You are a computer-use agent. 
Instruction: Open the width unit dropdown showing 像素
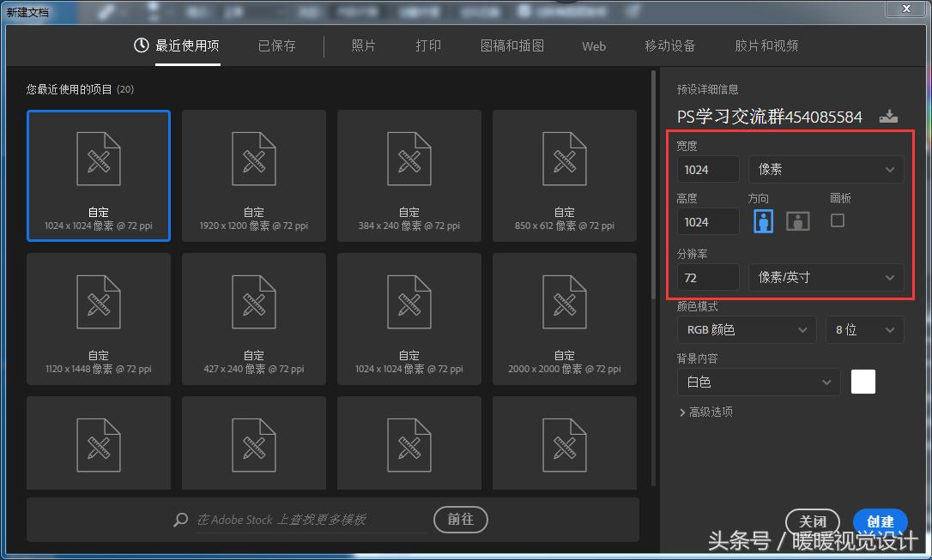826,169
